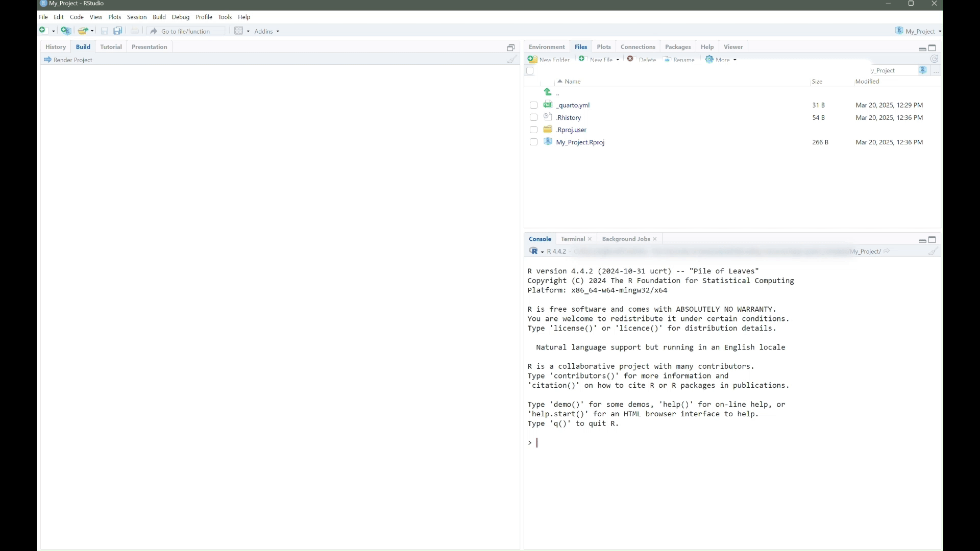The height and width of the screenshot is (551, 980).
Task: Open the .Rproj.user folder
Action: coord(571,130)
